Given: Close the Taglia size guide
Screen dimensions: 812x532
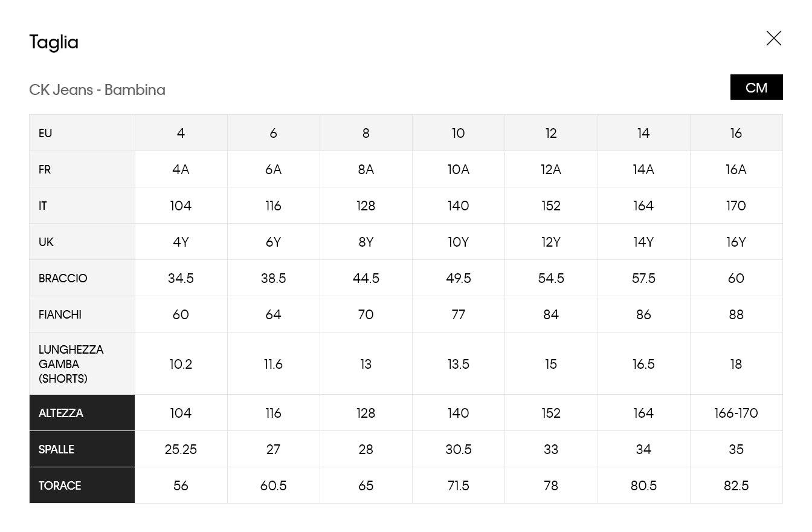Looking at the screenshot, I should click(773, 38).
